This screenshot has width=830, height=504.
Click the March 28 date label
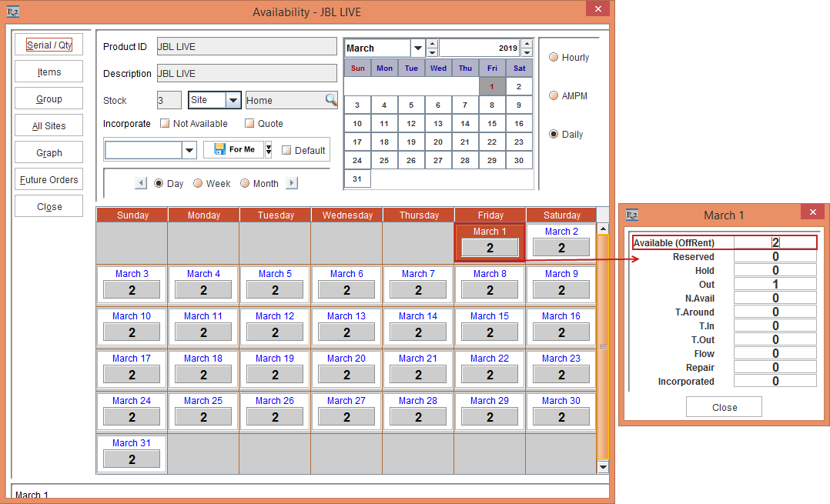[x=418, y=400]
